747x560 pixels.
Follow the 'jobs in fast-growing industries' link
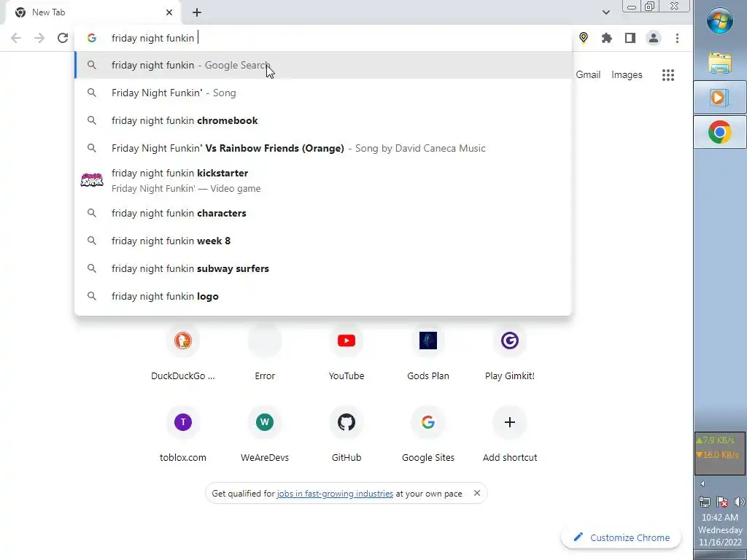tap(335, 494)
